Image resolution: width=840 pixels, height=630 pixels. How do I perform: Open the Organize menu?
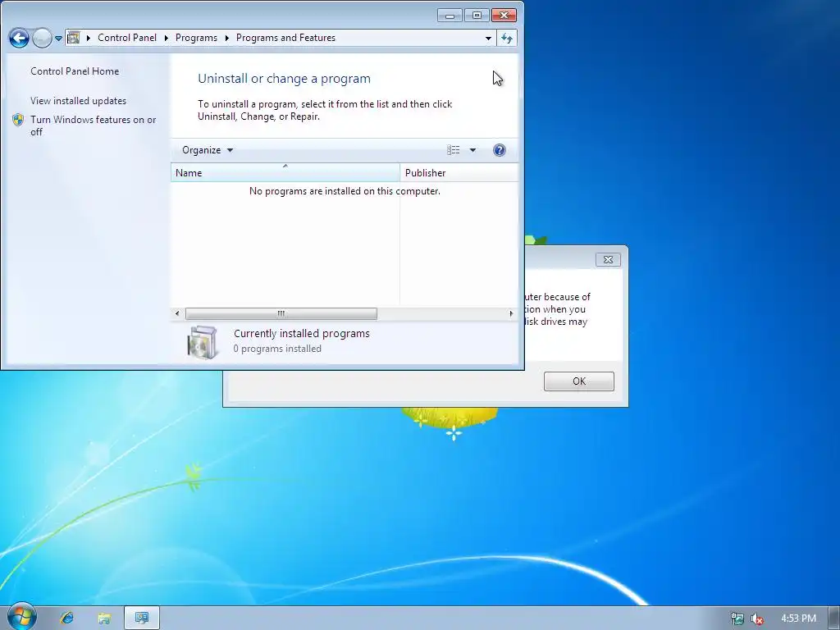pyautogui.click(x=208, y=150)
